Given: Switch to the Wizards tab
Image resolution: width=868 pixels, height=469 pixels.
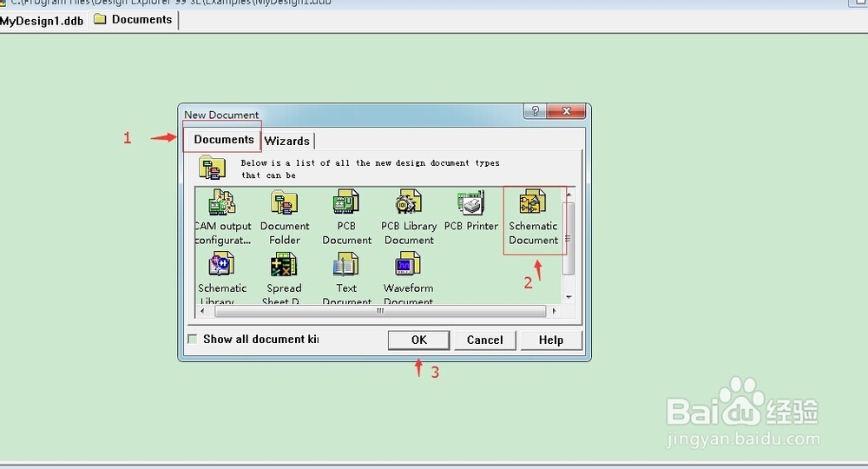Looking at the screenshot, I should click(287, 141).
